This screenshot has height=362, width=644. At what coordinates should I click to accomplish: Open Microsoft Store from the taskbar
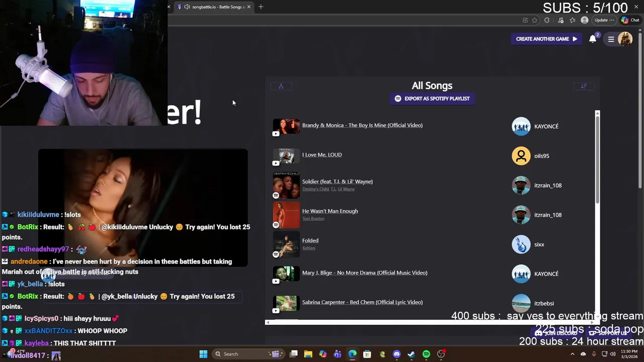pos(367,354)
